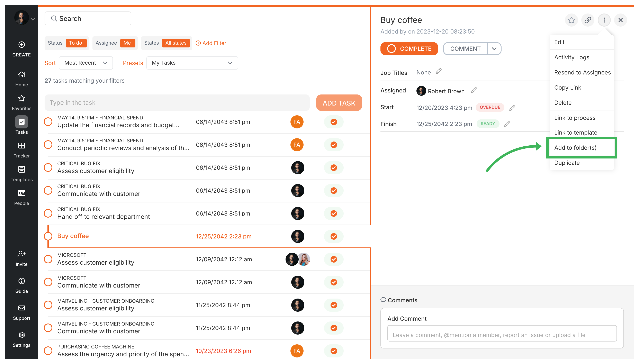Go to Templates in sidebar

coord(21,174)
